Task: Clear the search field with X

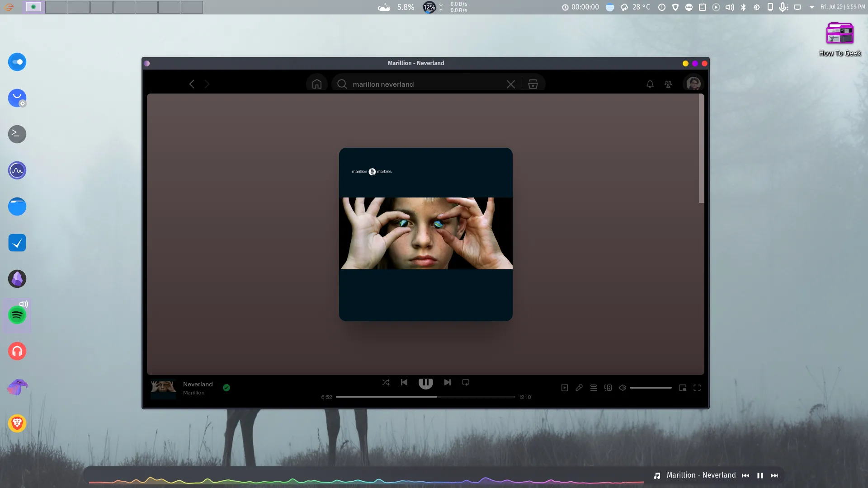Action: [x=511, y=84]
